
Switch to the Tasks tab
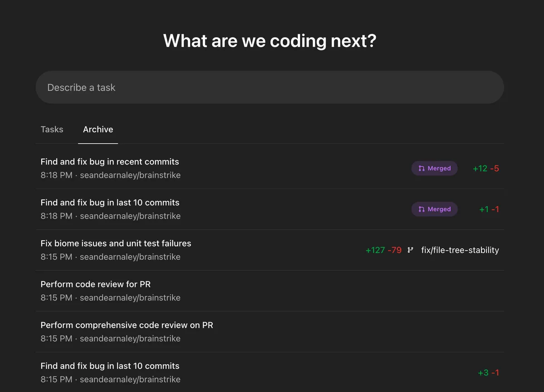point(52,130)
